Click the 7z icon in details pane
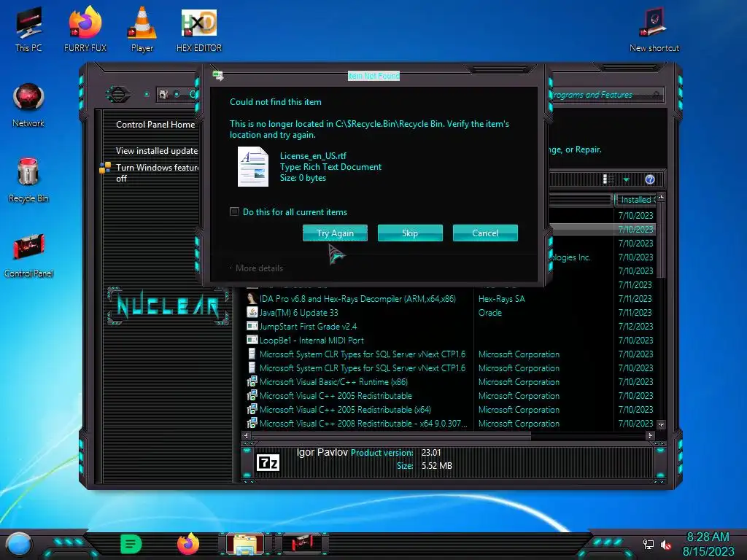747x560 pixels. tap(268, 462)
